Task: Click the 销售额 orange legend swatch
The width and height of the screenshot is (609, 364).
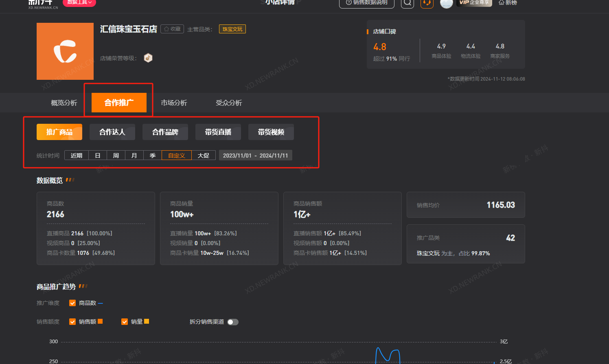Action: (x=100, y=321)
